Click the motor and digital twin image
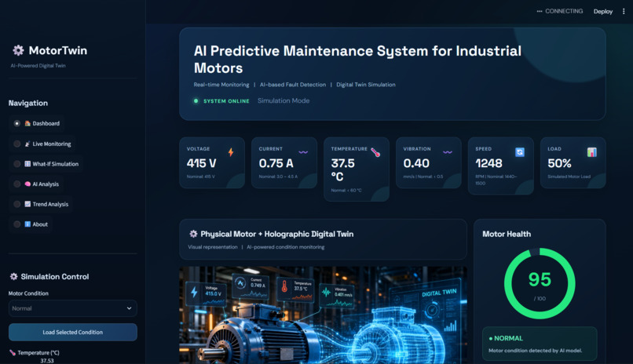Screen dimensions: 633x364 click(323, 315)
